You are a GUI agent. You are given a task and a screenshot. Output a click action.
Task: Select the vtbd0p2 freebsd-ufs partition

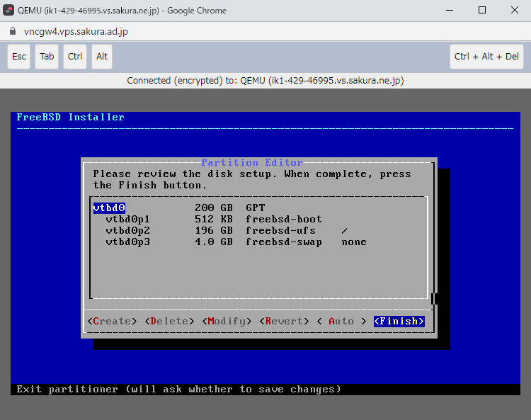[x=258, y=231]
